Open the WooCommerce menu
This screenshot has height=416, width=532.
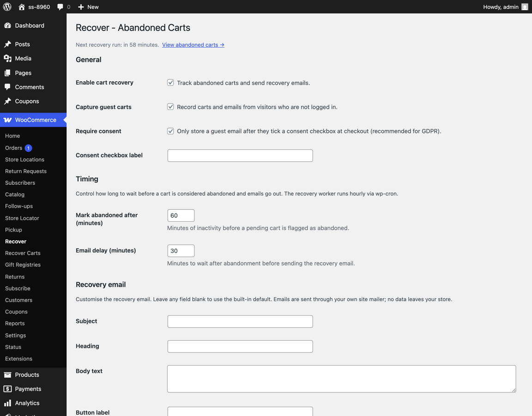click(x=33, y=120)
